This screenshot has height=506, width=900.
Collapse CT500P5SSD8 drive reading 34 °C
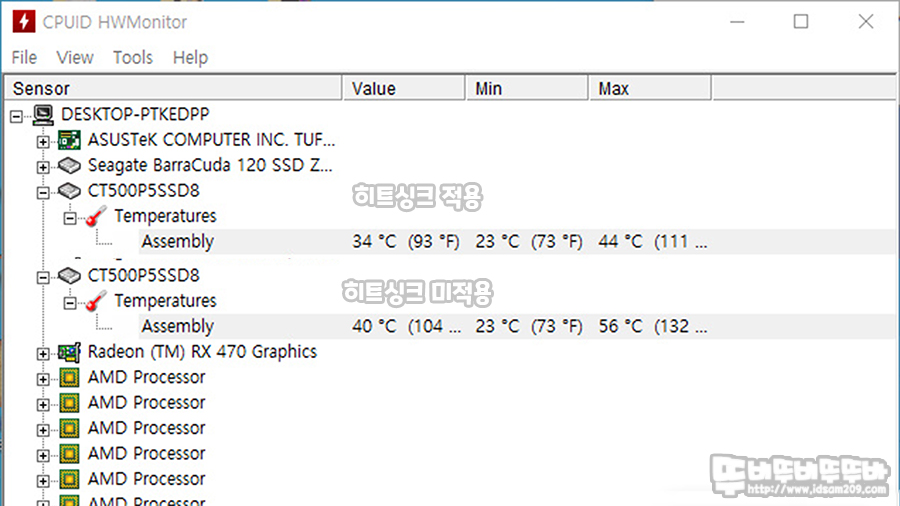point(43,193)
